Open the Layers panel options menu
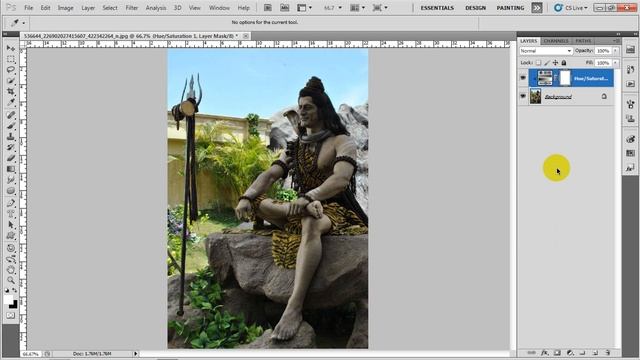The image size is (640, 360). point(616,41)
